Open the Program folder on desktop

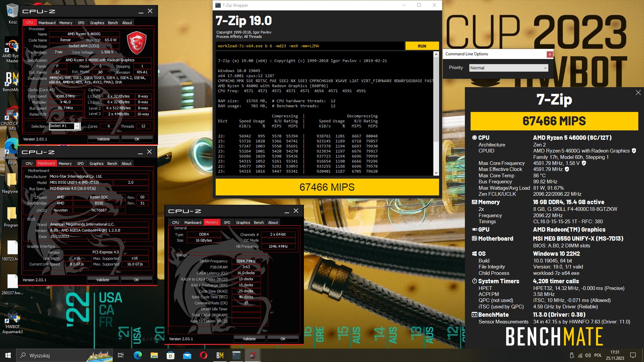click(11, 217)
